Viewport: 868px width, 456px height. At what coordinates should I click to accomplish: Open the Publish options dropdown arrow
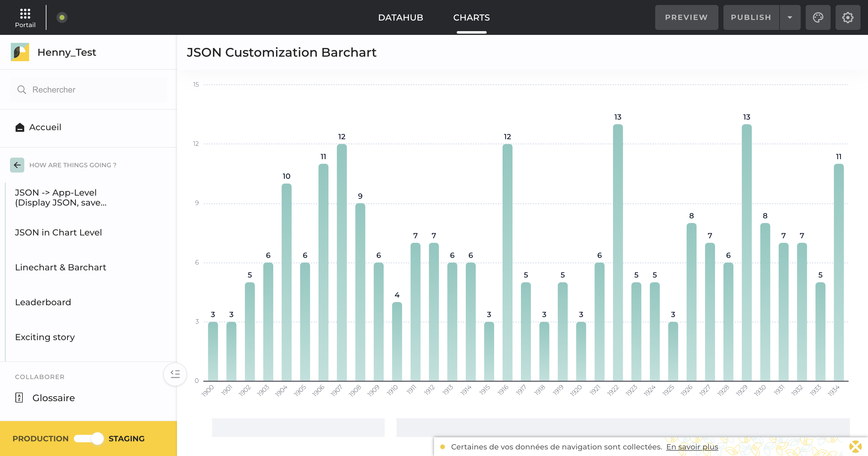tap(790, 17)
